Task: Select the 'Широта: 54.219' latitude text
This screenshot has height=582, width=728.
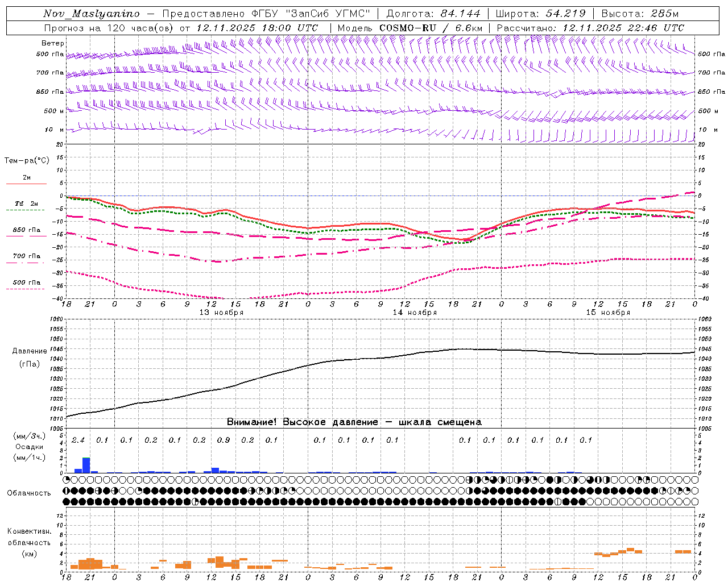Action: [x=540, y=14]
